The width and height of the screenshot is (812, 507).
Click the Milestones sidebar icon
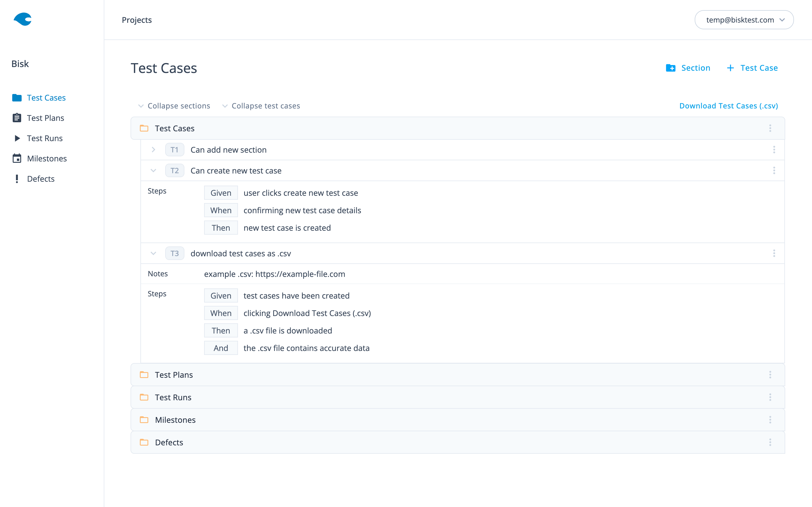point(17,158)
